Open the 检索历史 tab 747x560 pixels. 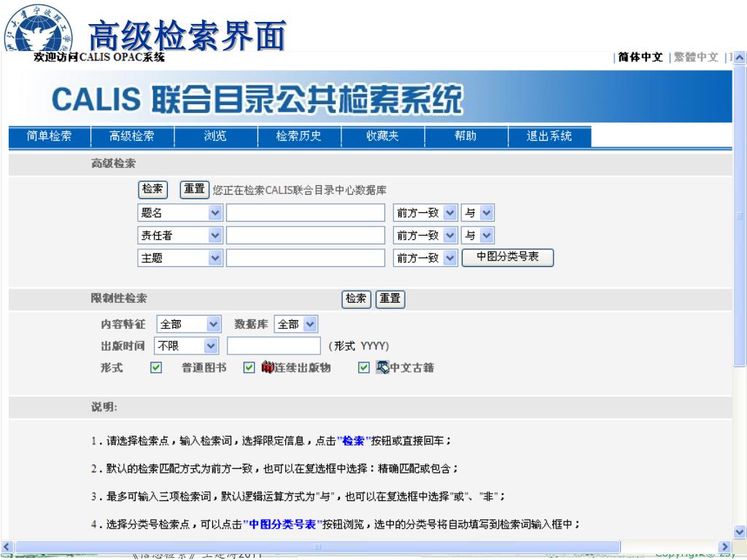[298, 136]
